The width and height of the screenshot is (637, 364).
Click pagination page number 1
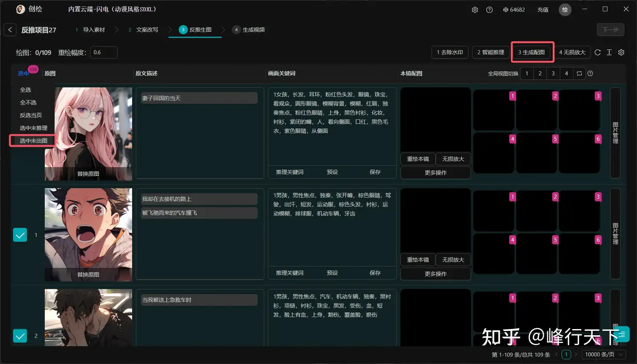566,354
